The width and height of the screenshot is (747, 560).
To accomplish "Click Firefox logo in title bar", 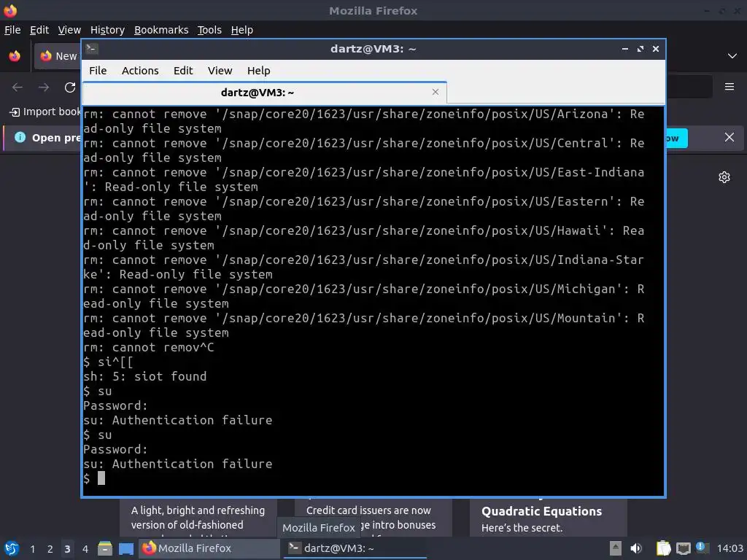I will pos(10,10).
